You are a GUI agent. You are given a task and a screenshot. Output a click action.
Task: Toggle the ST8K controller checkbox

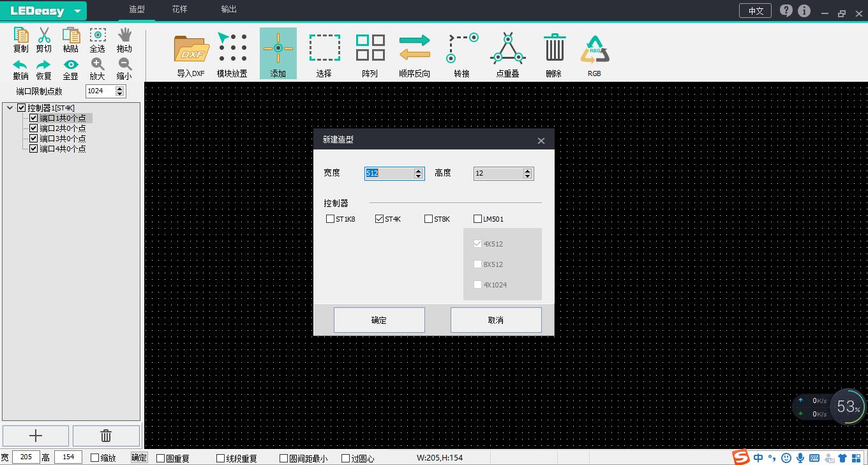coord(428,219)
